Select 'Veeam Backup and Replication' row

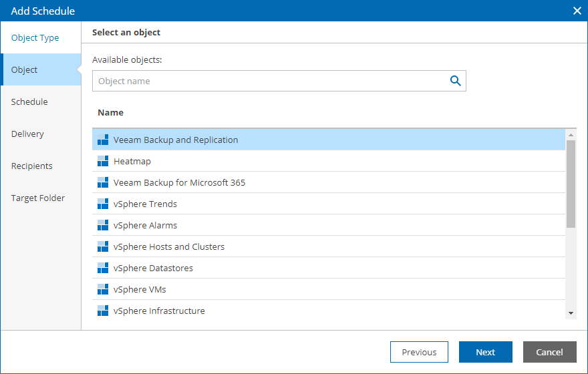pyautogui.click(x=329, y=140)
